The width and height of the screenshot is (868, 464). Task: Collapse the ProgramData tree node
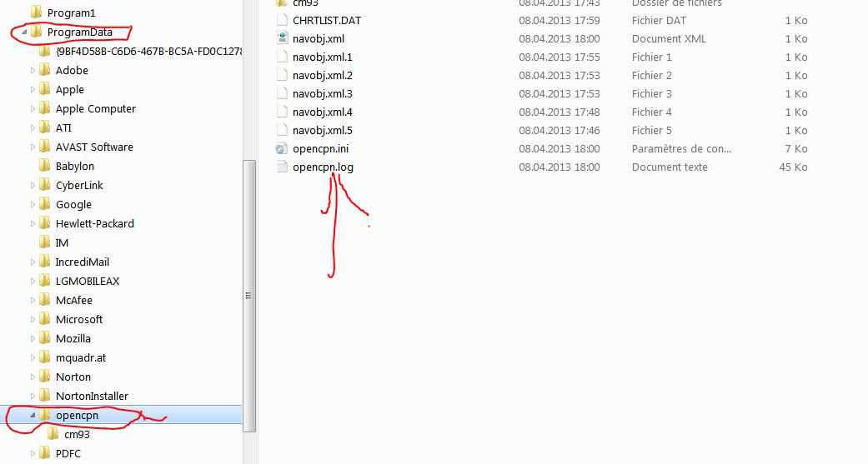tap(24, 32)
